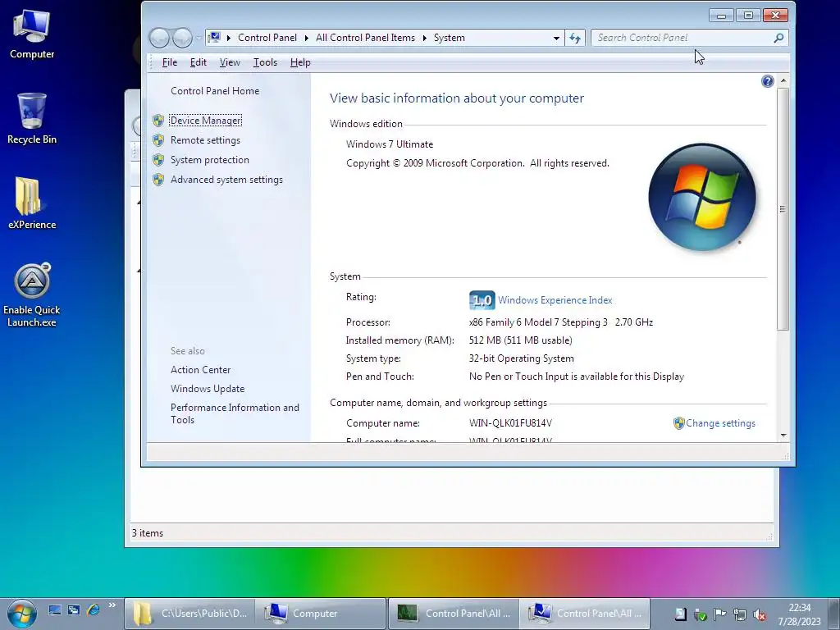Image resolution: width=840 pixels, height=630 pixels.
Task: Click the vertical scrollbar thumb
Action: click(x=783, y=209)
